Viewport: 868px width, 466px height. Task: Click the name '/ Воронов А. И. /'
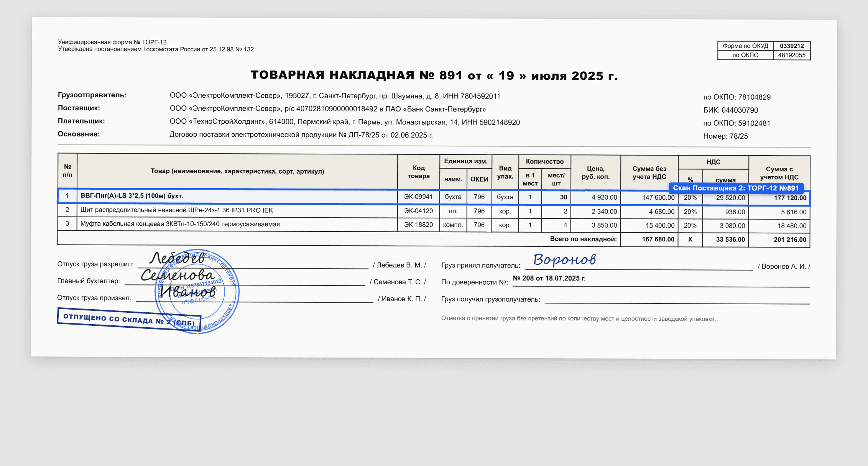784,266
